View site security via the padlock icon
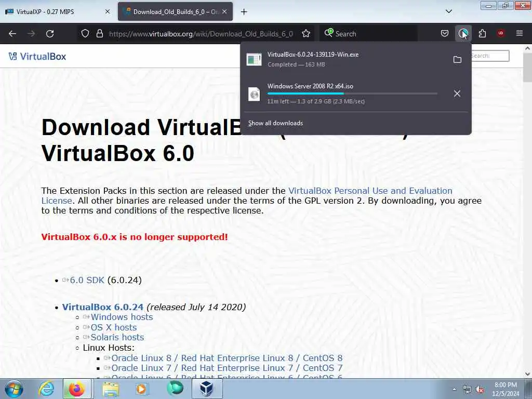This screenshot has width=532, height=399. click(x=99, y=34)
